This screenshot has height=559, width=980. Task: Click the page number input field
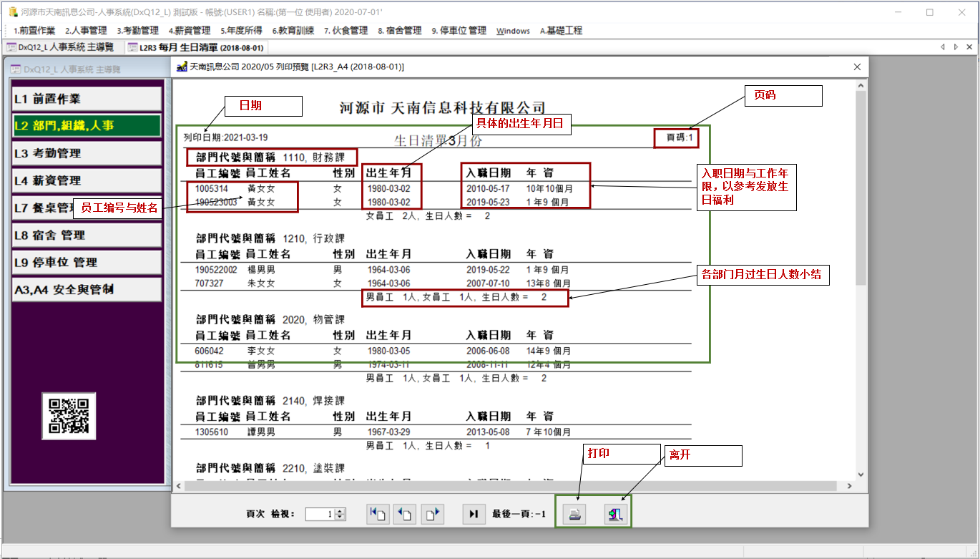click(x=320, y=514)
